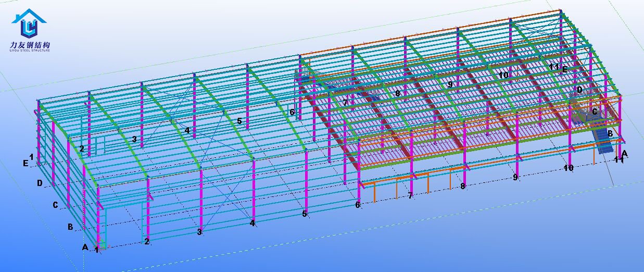Click grid number 5 along the front wall base
The image size is (644, 272).
305,214
